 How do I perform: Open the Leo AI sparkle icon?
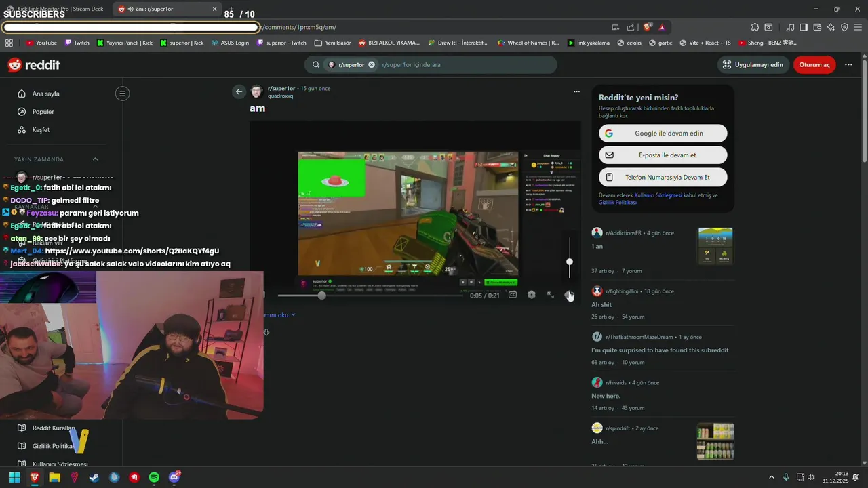[831, 27]
